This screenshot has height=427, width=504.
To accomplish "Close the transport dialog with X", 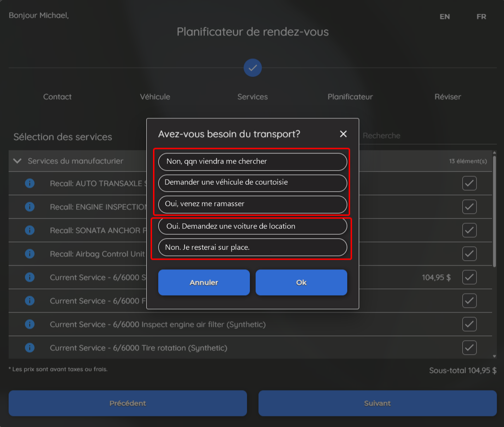I will tap(343, 134).
